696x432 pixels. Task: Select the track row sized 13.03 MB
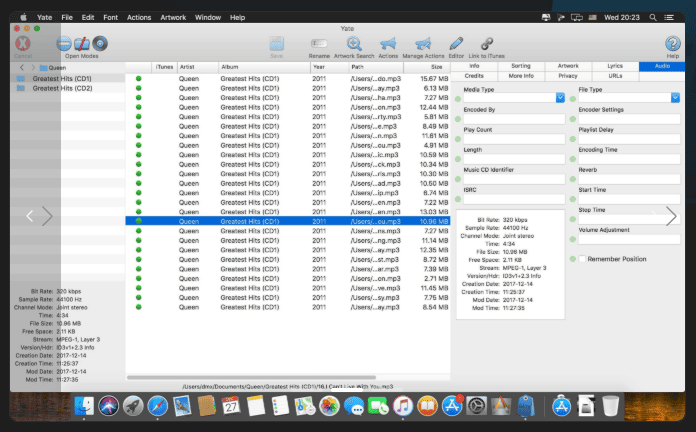288,212
